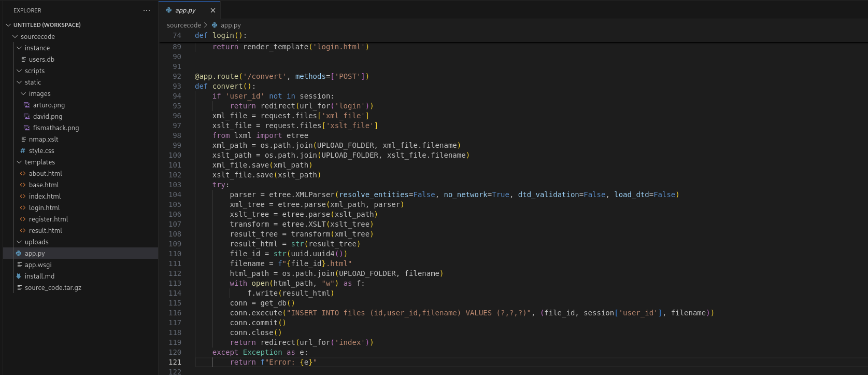Open base.html template
Screen dimensions: 868x375
click(x=44, y=185)
